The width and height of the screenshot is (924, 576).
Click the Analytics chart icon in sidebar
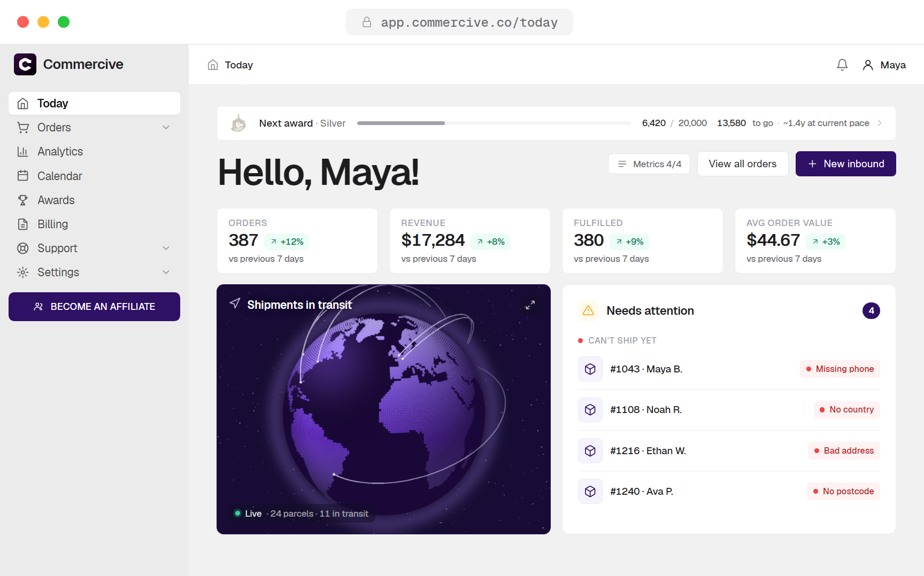point(23,151)
